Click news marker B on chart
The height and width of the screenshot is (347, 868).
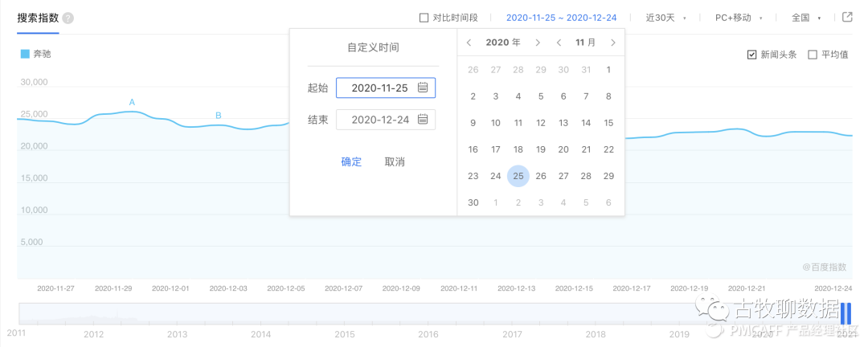click(218, 116)
